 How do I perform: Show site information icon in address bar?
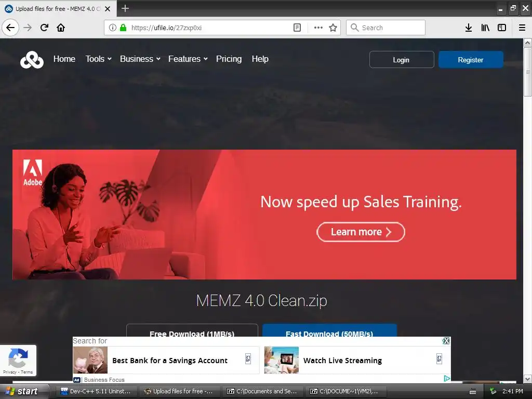click(113, 28)
